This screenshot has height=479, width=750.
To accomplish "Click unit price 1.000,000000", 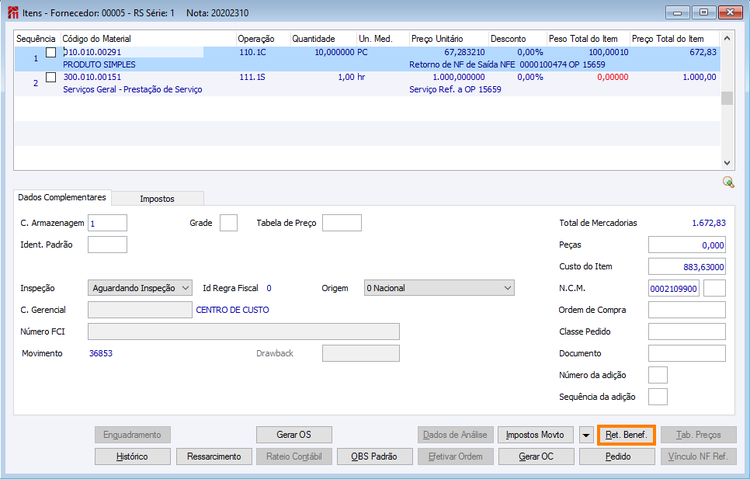I will [x=459, y=77].
